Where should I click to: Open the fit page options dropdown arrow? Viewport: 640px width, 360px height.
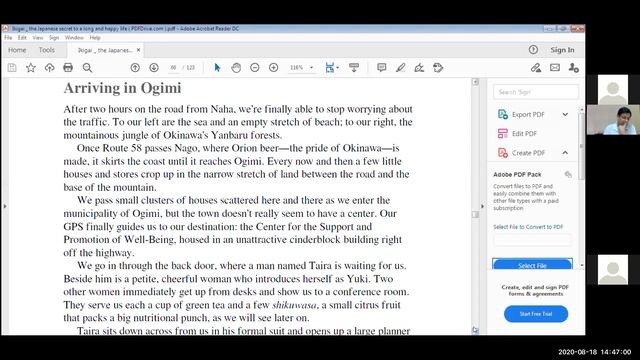tap(338, 68)
